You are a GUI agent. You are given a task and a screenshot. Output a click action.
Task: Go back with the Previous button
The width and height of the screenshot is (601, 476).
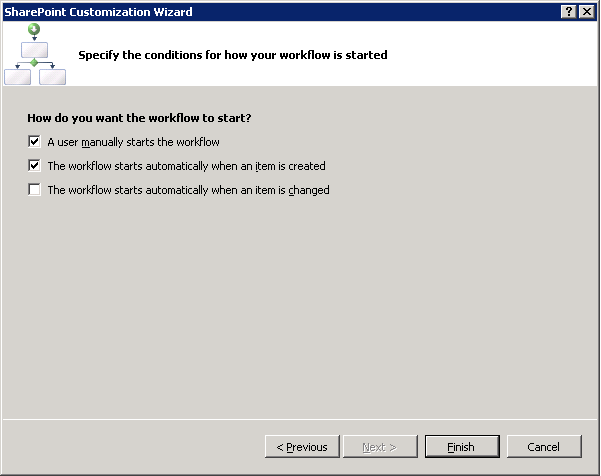[302, 447]
